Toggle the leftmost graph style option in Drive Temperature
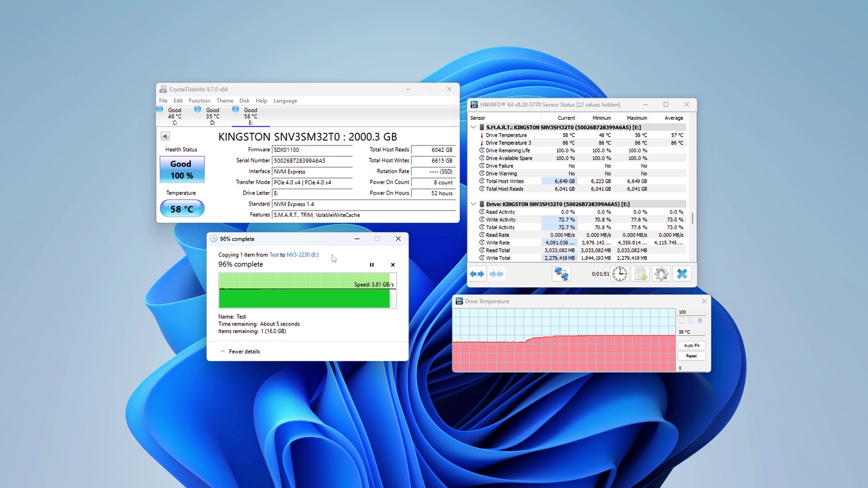The width and height of the screenshot is (868, 488). pyautogui.click(x=682, y=320)
